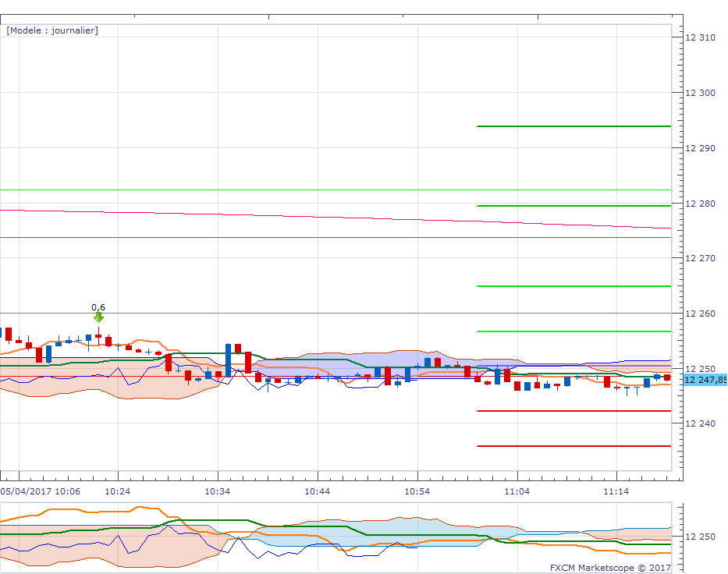Select the light green pivot line near 12 257
The height and width of the screenshot is (574, 728).
click(574, 331)
